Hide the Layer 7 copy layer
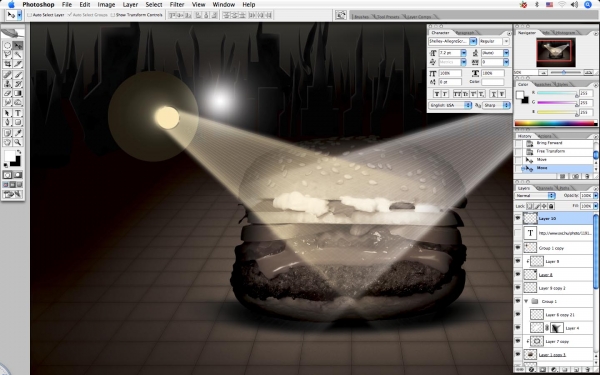 (518, 341)
